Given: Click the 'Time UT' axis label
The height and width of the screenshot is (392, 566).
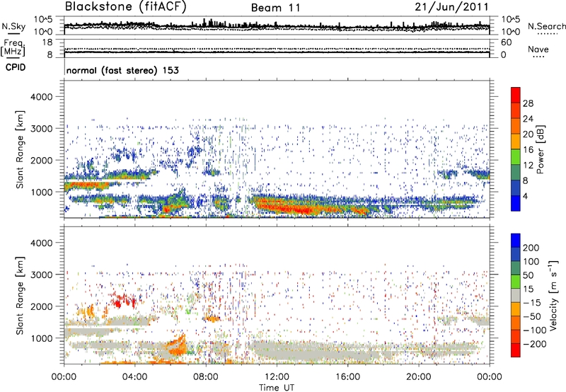Looking at the screenshot, I should [x=277, y=388].
